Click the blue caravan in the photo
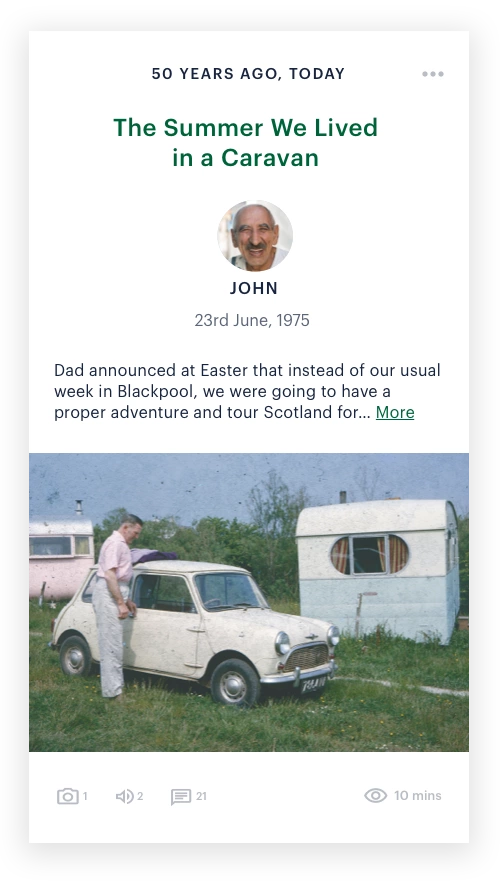The height and width of the screenshot is (884, 500). (378, 571)
